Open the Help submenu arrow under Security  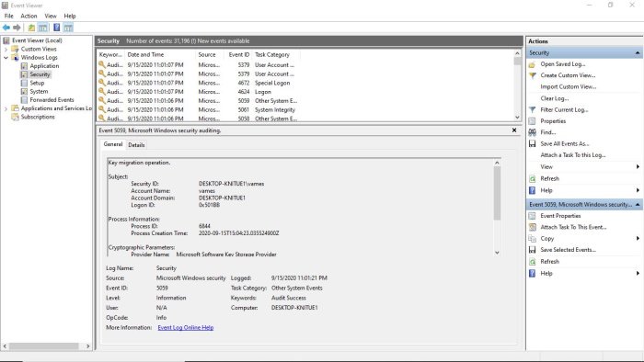638,190
